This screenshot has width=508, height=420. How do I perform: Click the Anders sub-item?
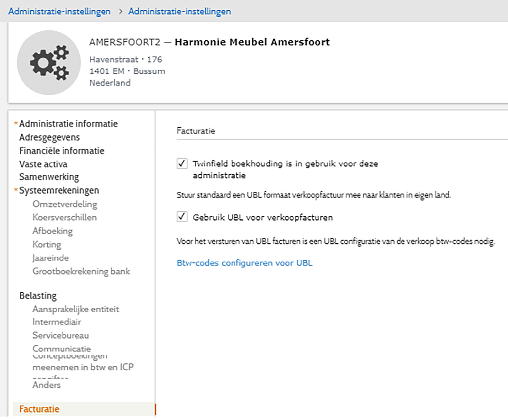tap(47, 385)
